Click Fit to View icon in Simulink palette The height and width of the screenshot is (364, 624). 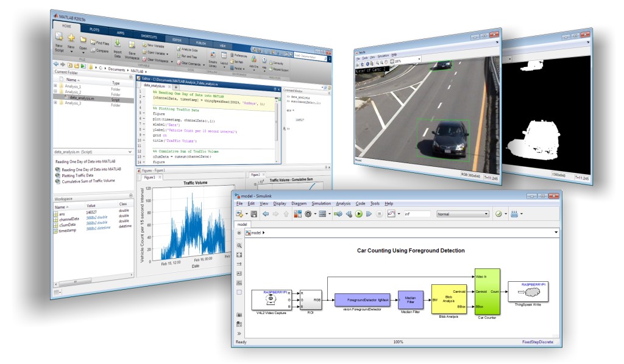click(x=239, y=254)
